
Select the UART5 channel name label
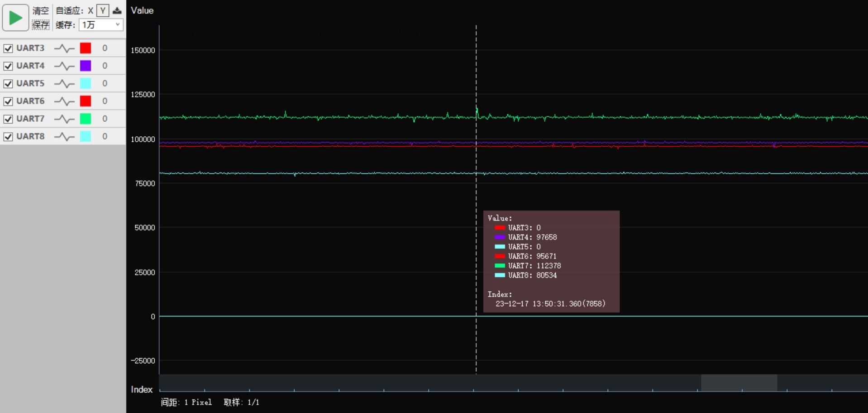[x=30, y=83]
